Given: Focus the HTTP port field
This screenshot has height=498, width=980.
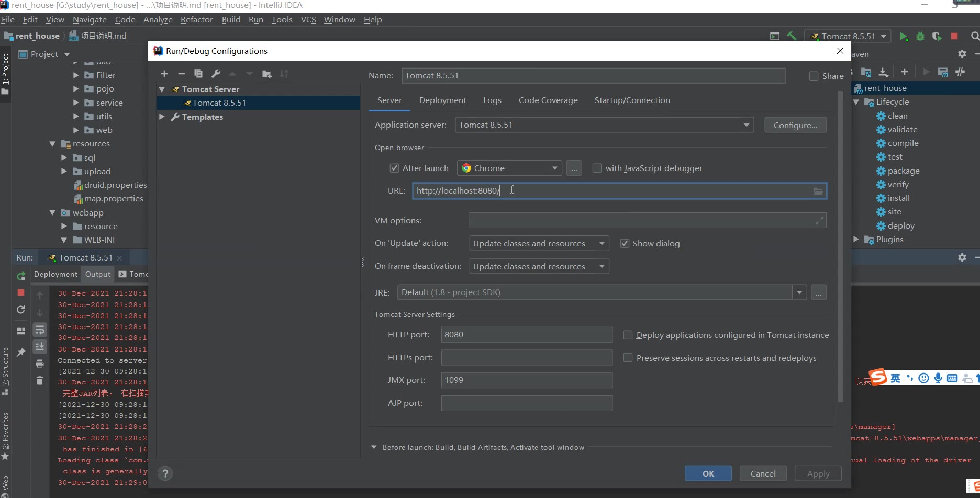Looking at the screenshot, I should click(527, 335).
